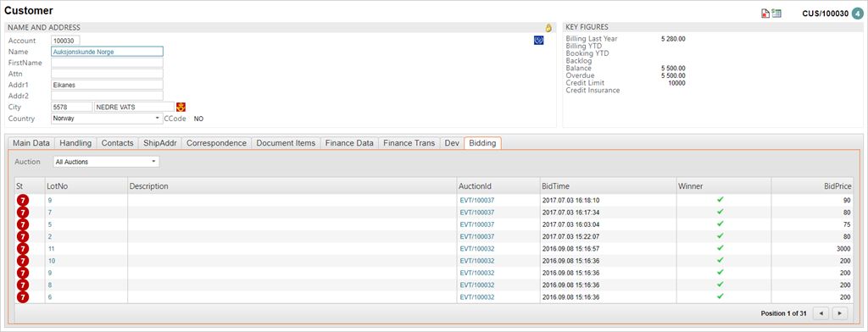Click the Position 1 of 31 text
The width and height of the screenshot is (868, 332).
(x=783, y=313)
